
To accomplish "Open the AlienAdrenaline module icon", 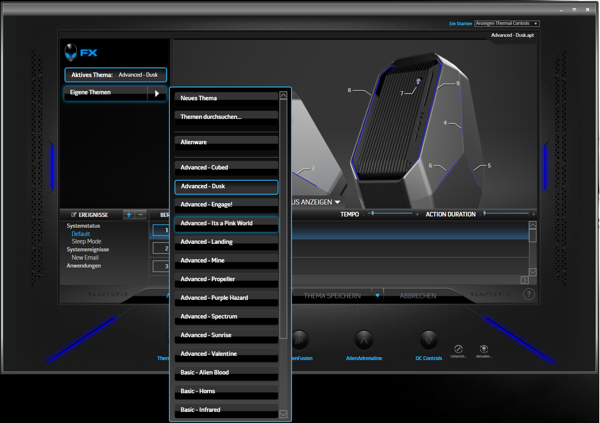I will (x=364, y=340).
